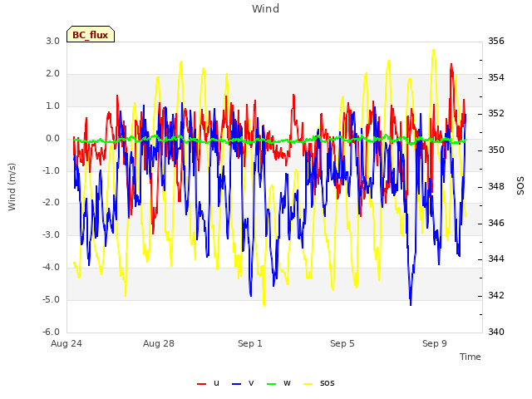Click the '0.0' left axis value
The image size is (532, 399).
pos(52,139)
